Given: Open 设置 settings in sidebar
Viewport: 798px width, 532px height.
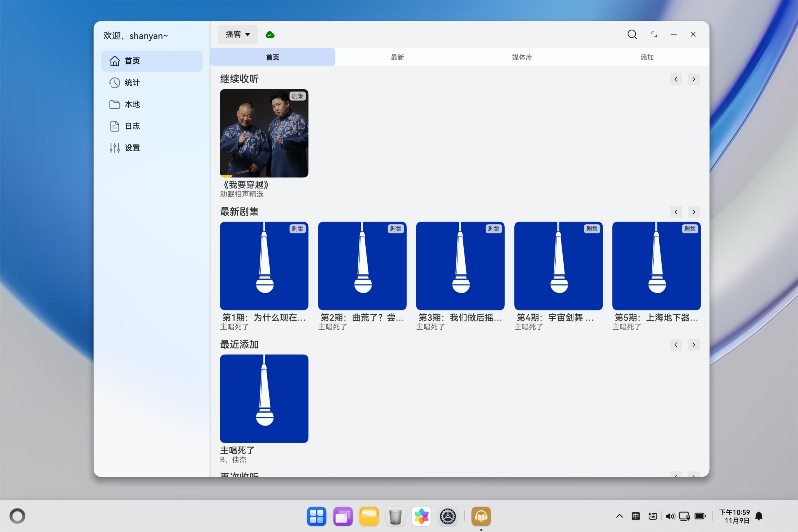Looking at the screenshot, I should tap(152, 148).
